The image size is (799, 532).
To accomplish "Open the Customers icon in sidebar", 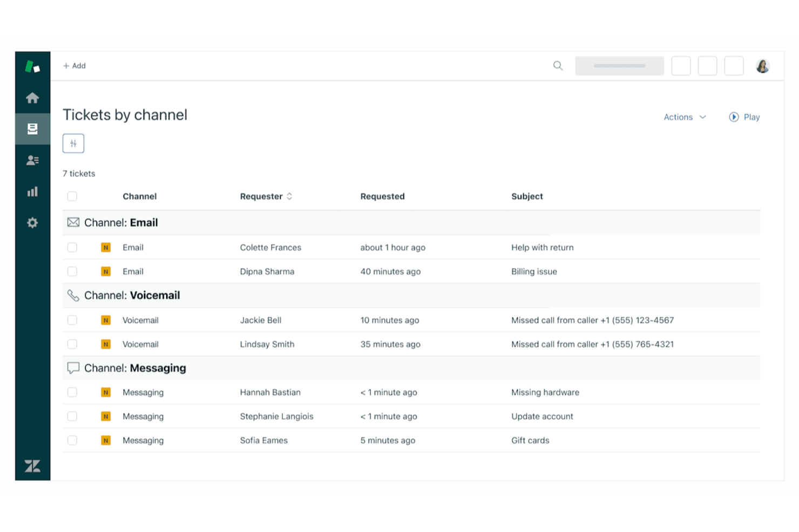I will point(32,160).
